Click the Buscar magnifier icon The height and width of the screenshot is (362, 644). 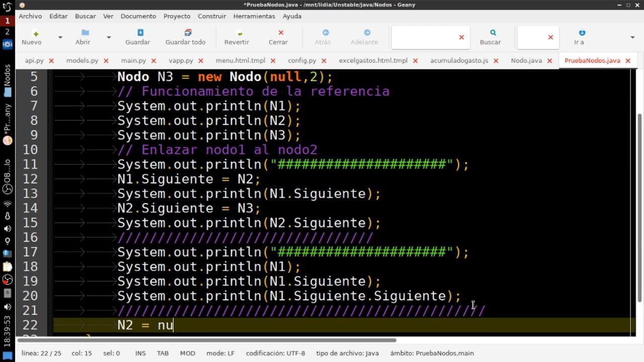click(493, 33)
